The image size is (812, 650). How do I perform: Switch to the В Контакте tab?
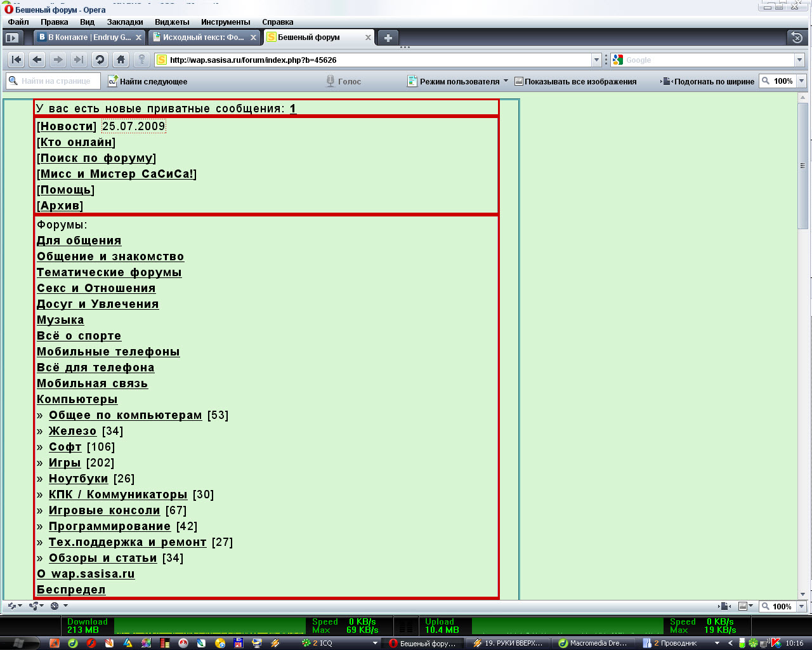pos(89,37)
